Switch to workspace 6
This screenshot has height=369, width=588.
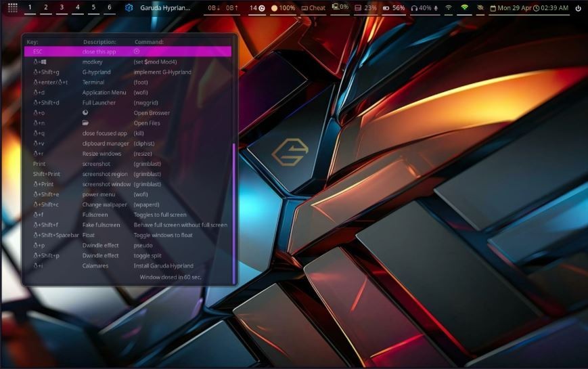110,7
